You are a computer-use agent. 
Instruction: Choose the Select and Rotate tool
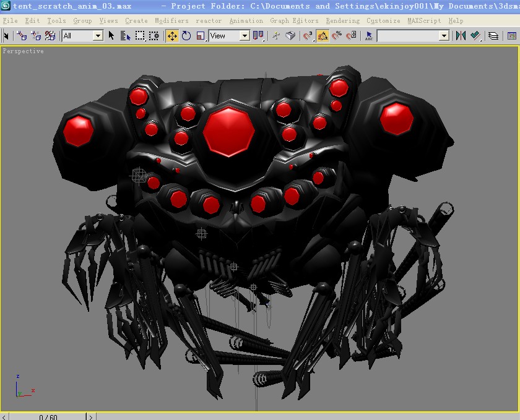(186, 36)
